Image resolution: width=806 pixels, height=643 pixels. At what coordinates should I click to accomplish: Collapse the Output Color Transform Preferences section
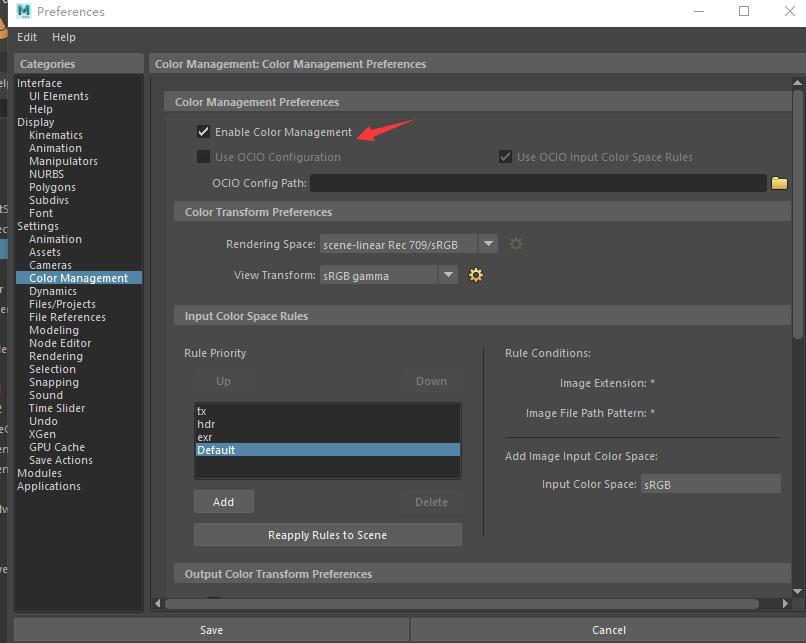482,574
